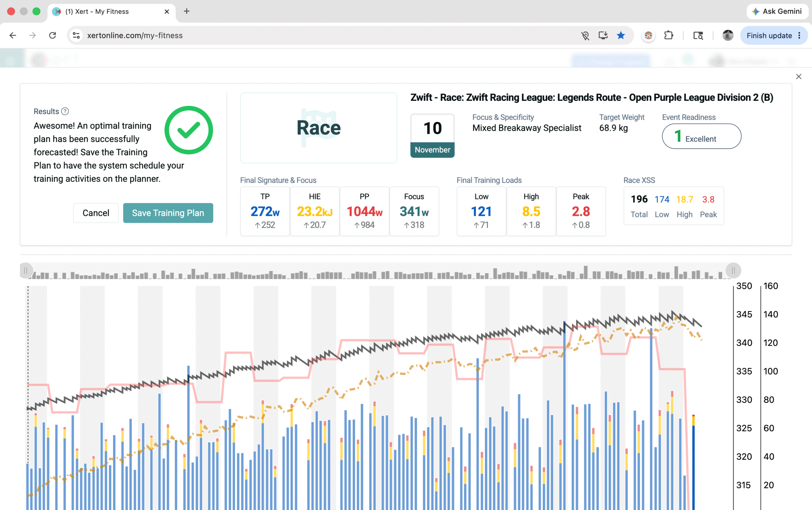Click the Race XSS heading
Viewport: 812px width, 510px height.
click(x=639, y=180)
